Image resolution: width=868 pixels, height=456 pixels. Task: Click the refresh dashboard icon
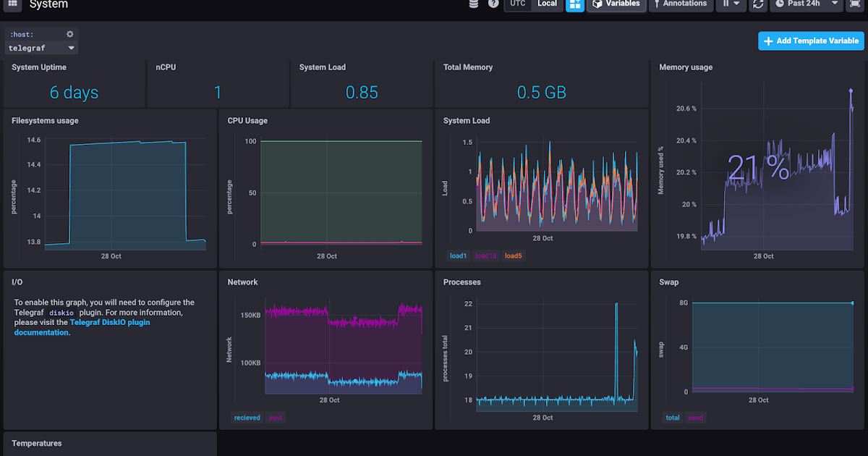coord(758,5)
